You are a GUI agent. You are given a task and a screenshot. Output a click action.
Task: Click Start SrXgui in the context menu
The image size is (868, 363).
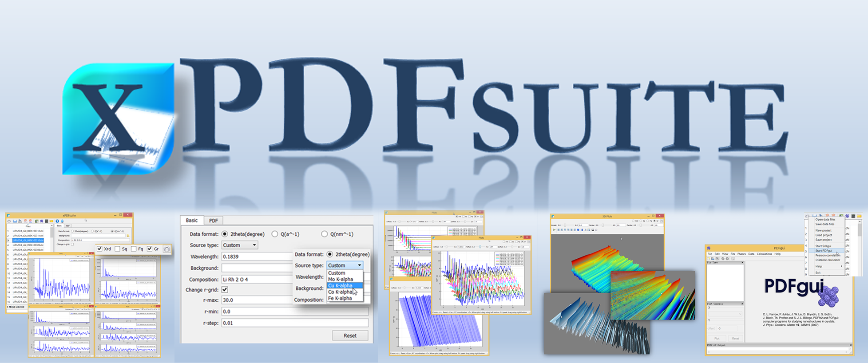823,246
